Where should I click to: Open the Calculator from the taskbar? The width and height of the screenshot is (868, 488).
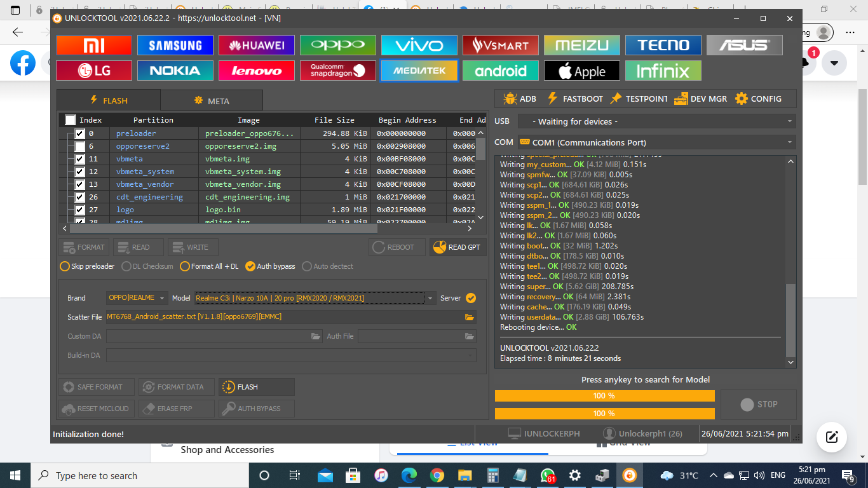tap(492, 475)
